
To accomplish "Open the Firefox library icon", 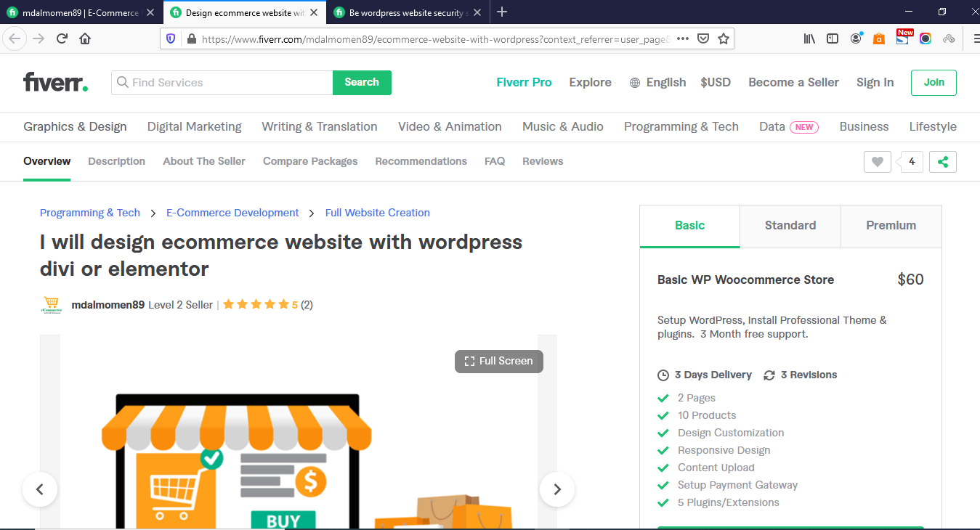I will pos(809,38).
